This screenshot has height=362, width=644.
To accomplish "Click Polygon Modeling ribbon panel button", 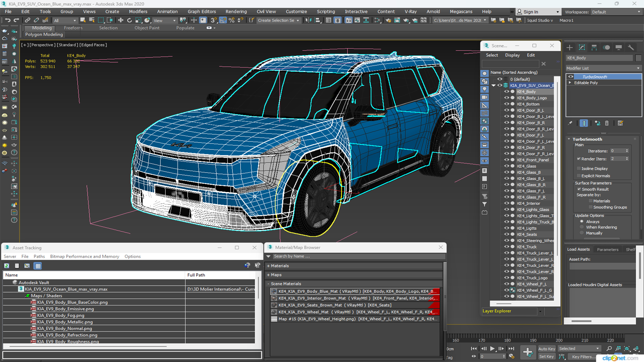I will [44, 35].
